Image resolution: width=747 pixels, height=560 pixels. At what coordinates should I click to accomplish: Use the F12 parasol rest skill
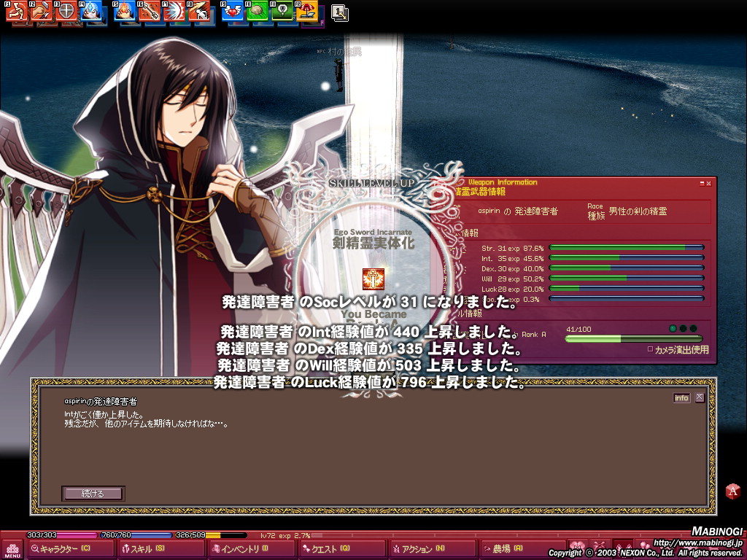pos(307,11)
